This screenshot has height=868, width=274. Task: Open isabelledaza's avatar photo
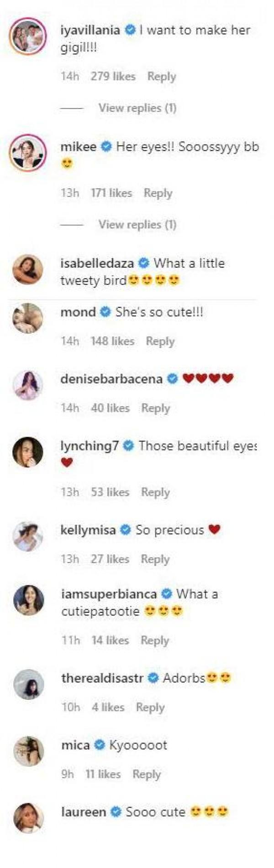[28, 269]
